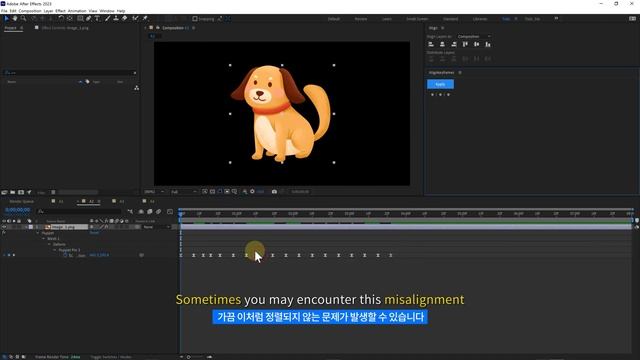This screenshot has width=640, height=360.
Task: Collapse the Deform group
Action: 49,244
